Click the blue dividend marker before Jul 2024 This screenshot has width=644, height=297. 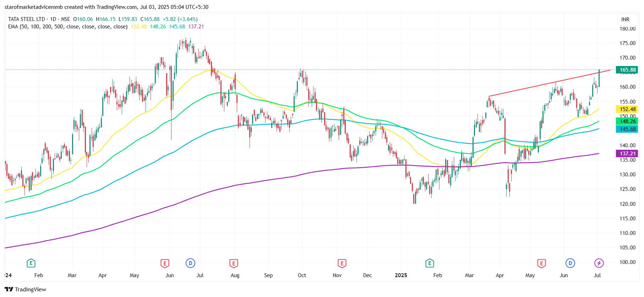[191, 263]
